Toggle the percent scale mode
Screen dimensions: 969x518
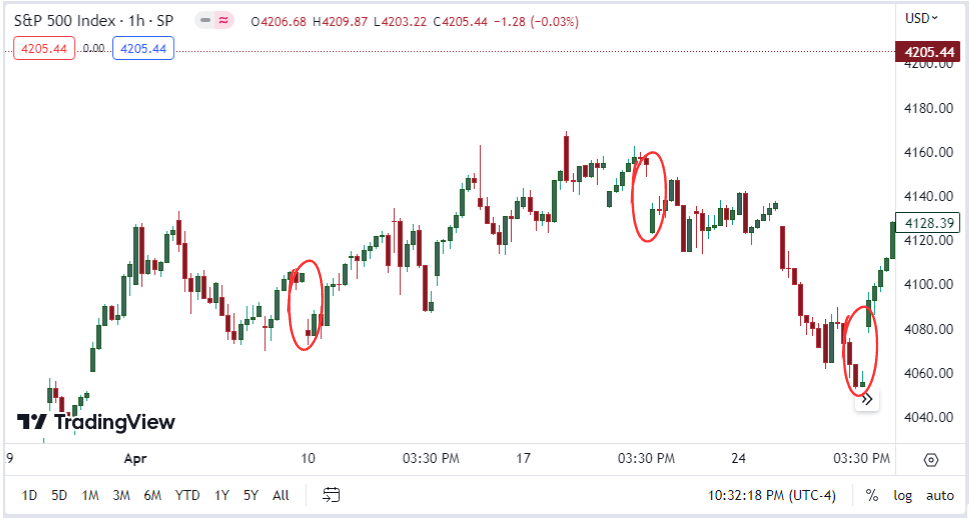click(872, 495)
